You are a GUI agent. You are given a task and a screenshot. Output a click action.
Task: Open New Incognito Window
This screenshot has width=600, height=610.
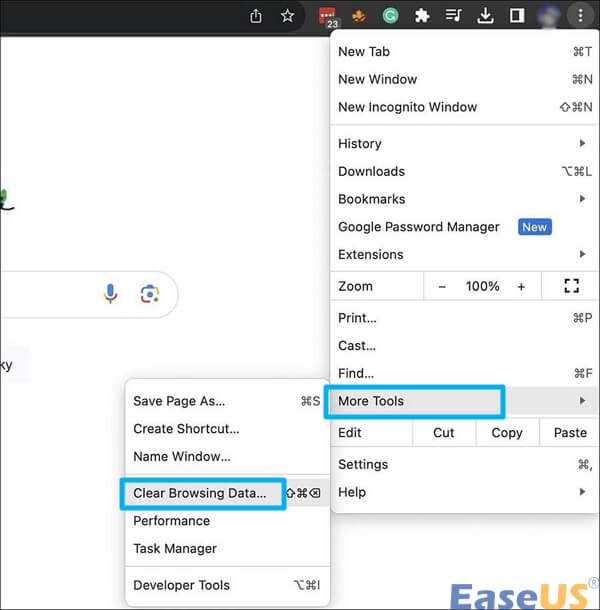(407, 107)
